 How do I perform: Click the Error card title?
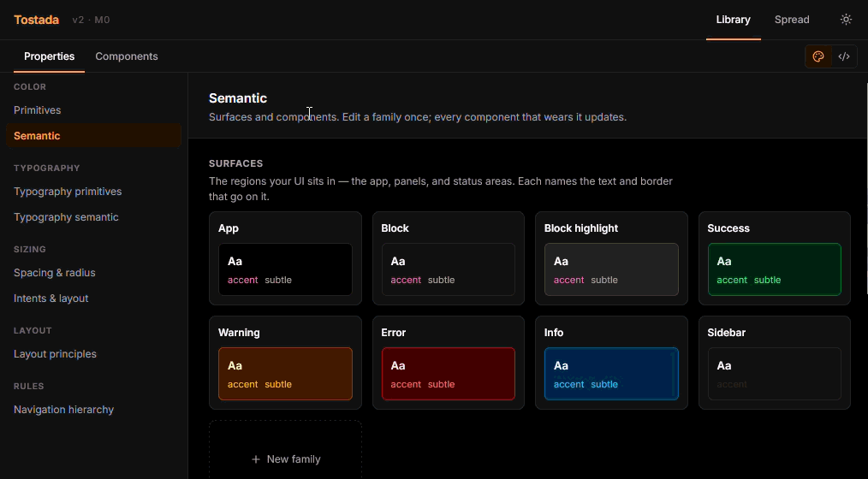coord(393,333)
